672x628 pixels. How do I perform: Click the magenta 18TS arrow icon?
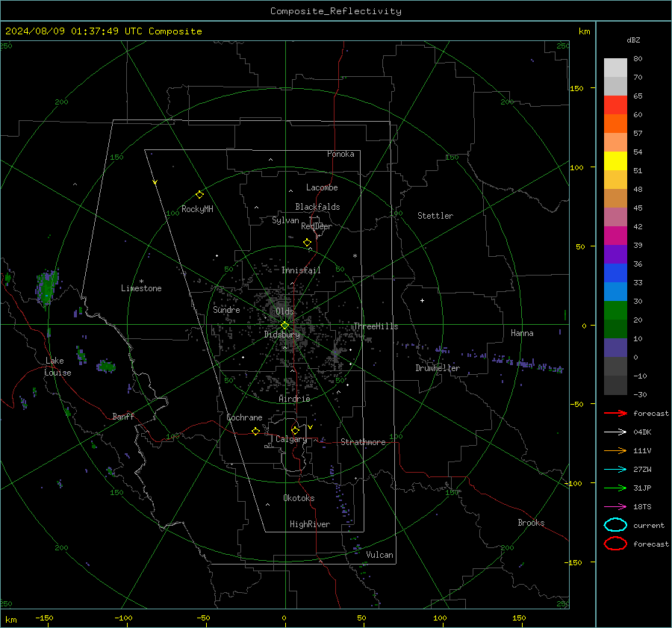click(x=615, y=507)
